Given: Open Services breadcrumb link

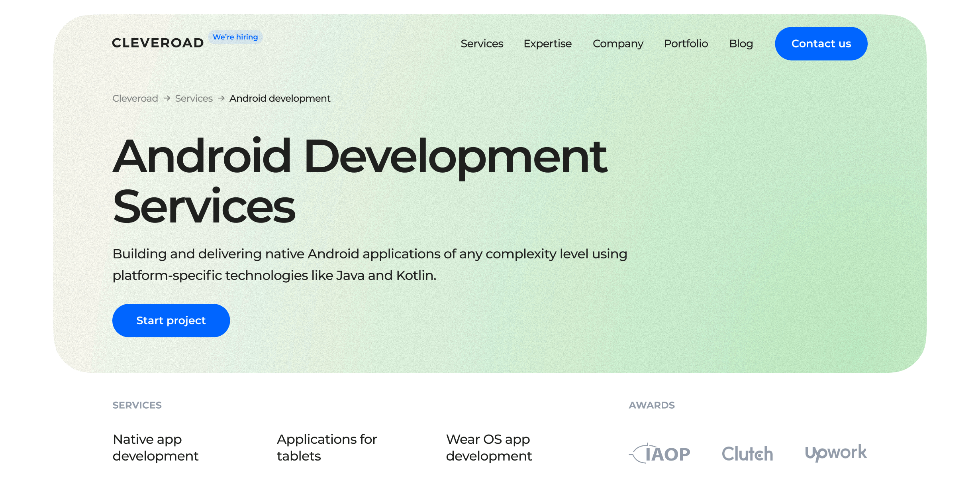Looking at the screenshot, I should coord(194,98).
